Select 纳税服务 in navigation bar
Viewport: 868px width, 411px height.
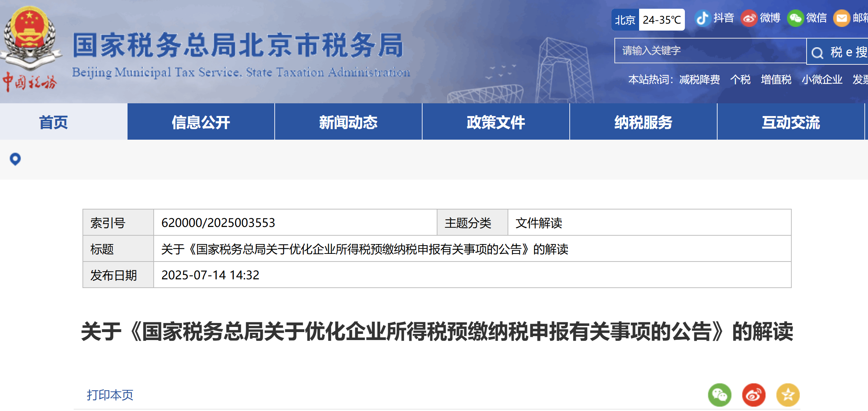pos(643,122)
